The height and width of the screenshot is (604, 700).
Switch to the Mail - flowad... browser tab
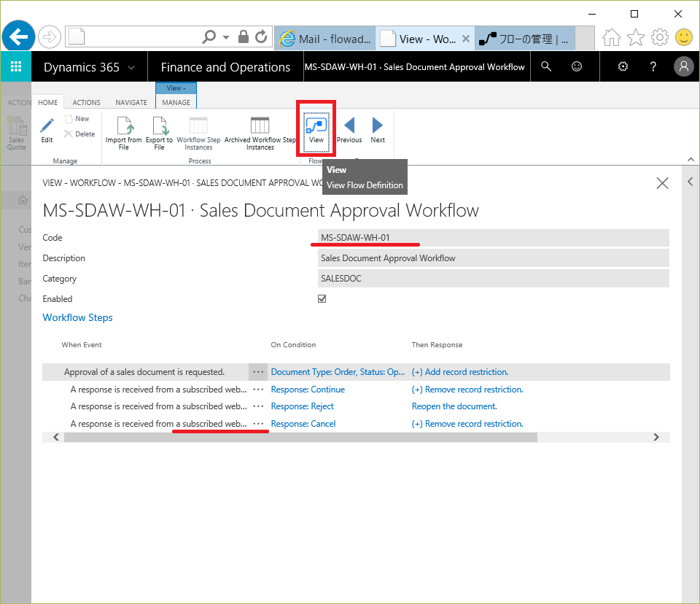click(x=325, y=39)
